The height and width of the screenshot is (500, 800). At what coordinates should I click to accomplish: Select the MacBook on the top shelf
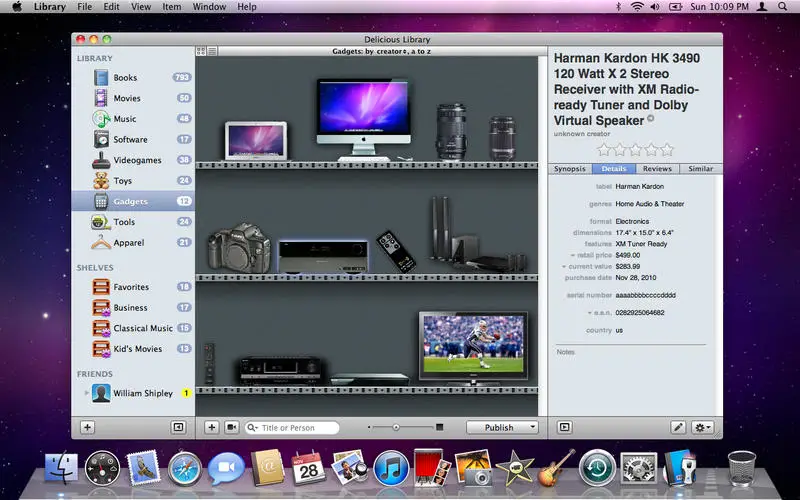click(x=256, y=141)
